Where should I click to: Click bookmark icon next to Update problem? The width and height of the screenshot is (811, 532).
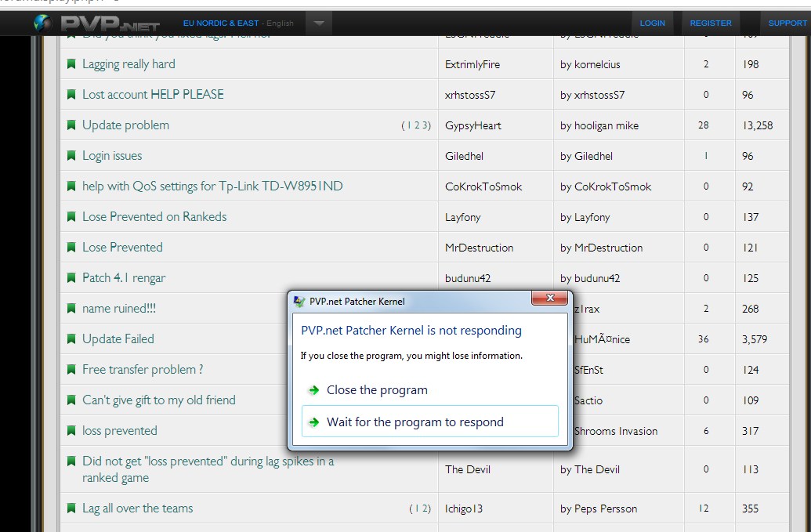coord(71,125)
